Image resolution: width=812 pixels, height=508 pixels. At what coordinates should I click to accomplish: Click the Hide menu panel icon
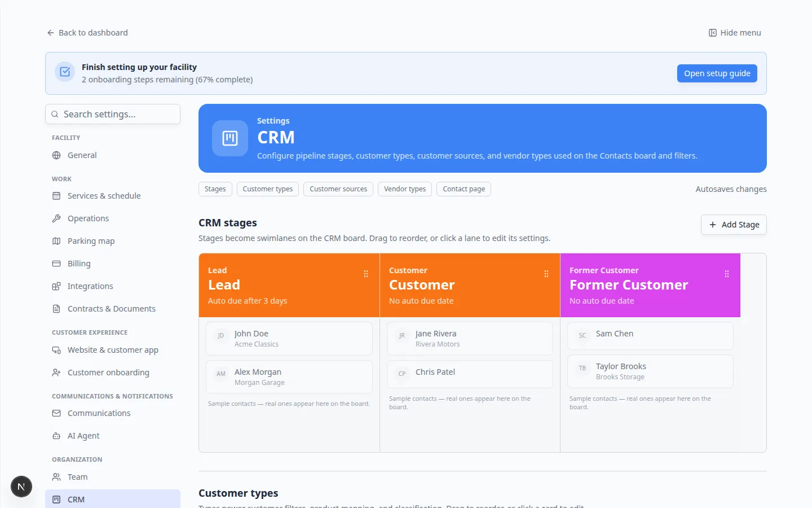click(x=713, y=33)
